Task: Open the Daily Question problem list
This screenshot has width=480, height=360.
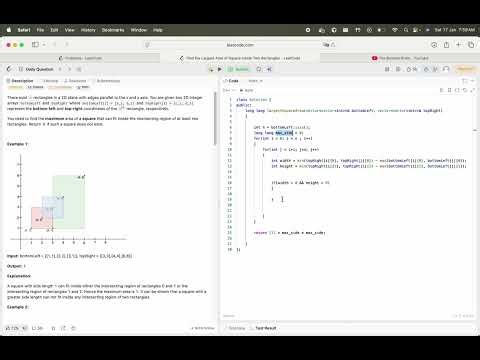Action: pyautogui.click(x=36, y=69)
